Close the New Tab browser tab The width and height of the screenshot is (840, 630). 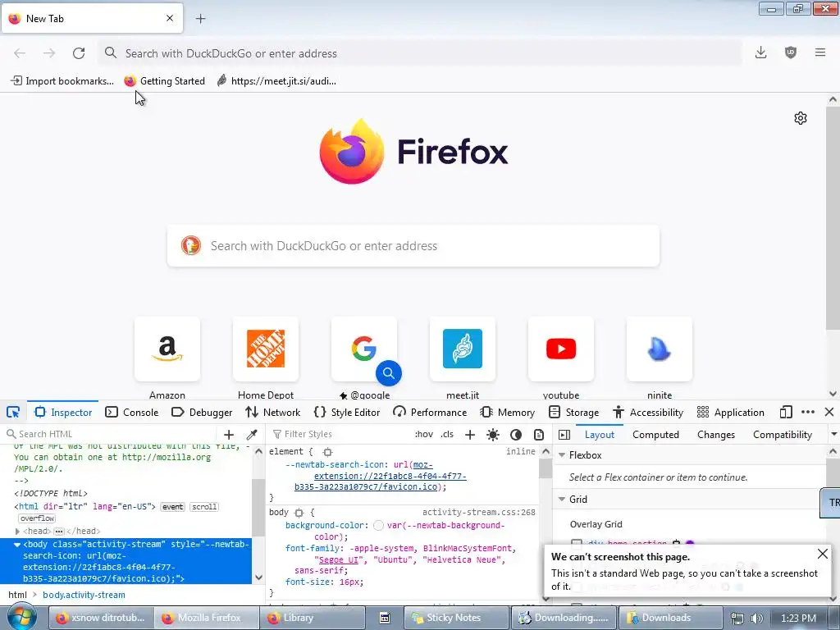[170, 18]
